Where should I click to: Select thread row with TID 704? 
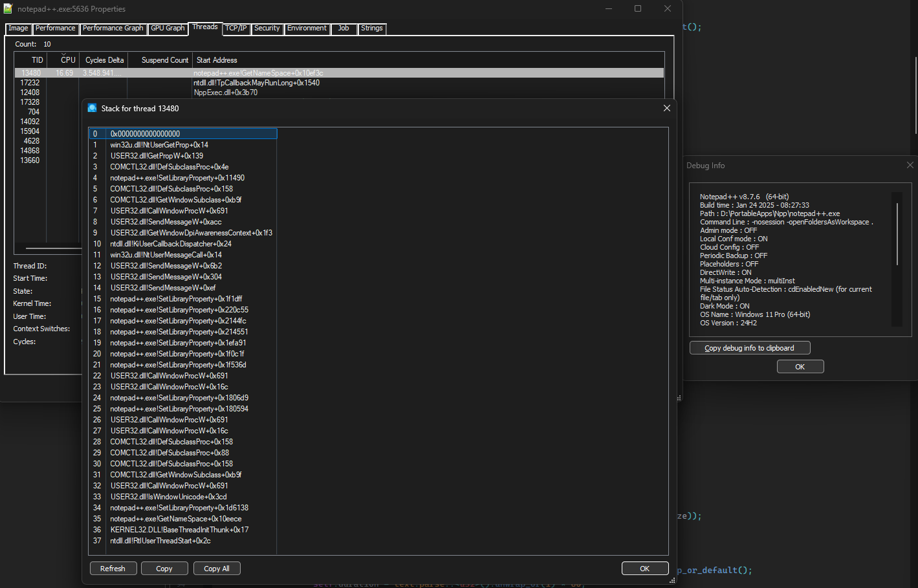tap(34, 112)
